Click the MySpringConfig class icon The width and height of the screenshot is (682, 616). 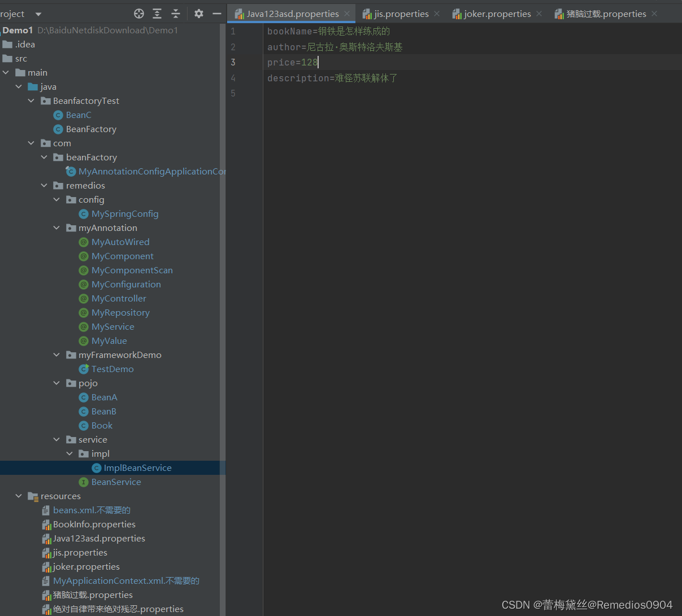[x=84, y=214]
